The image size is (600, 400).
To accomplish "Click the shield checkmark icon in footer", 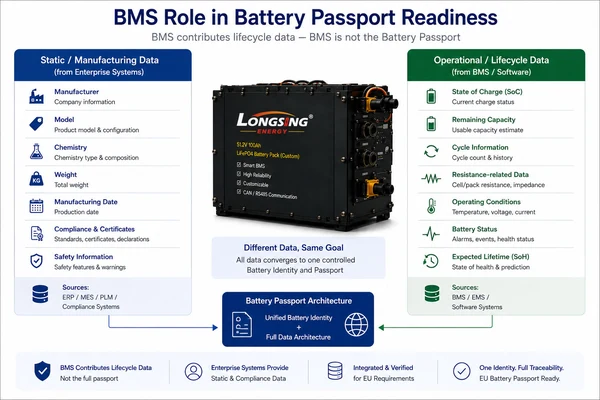I will coord(42,371).
